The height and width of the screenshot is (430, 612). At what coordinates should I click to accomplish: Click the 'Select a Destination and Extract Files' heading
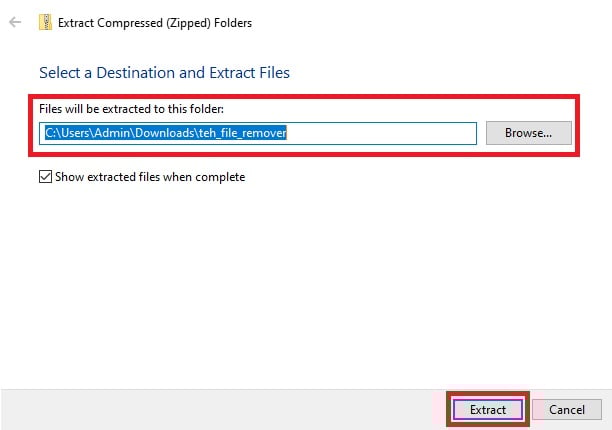point(164,73)
